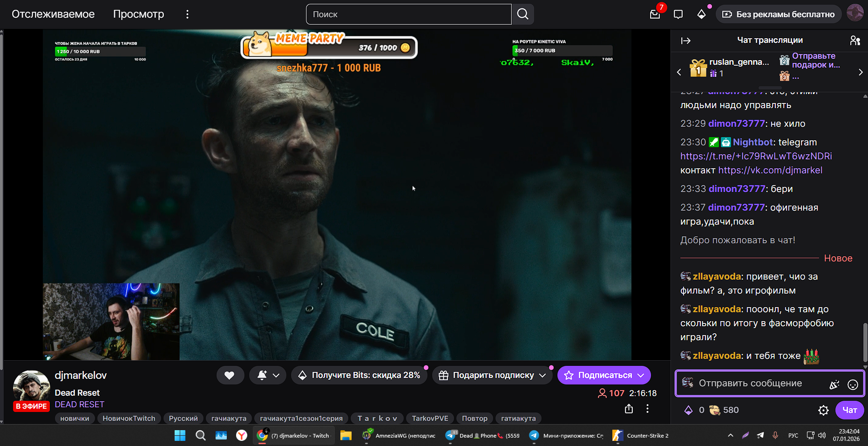
Task: Open the Twitch prime loot inbox icon
Action: pyautogui.click(x=655, y=14)
